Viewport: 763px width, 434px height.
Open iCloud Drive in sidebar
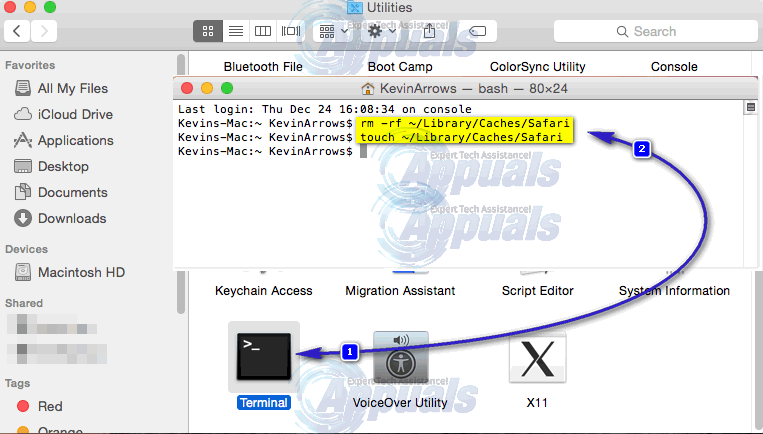[x=63, y=114]
